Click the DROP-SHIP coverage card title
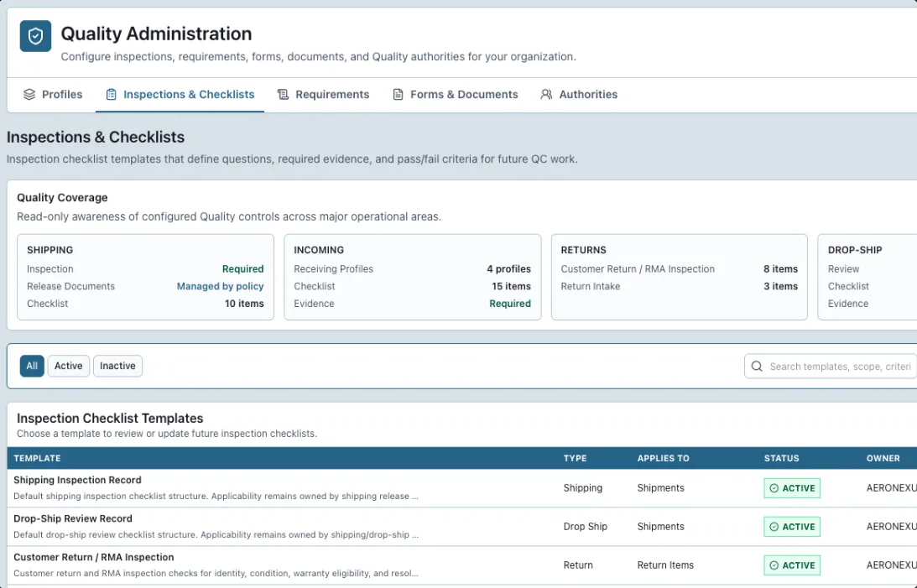The image size is (917, 588). [x=855, y=250]
